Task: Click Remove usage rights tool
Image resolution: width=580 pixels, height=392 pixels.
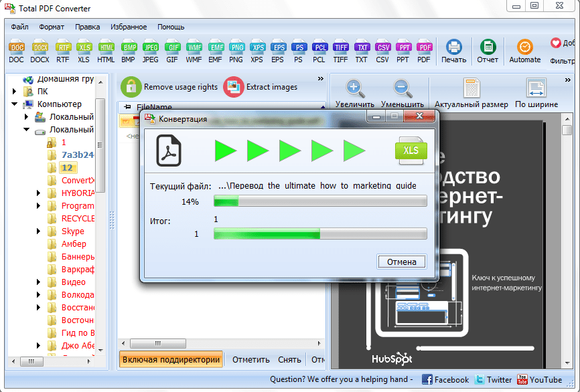Action: coord(169,87)
